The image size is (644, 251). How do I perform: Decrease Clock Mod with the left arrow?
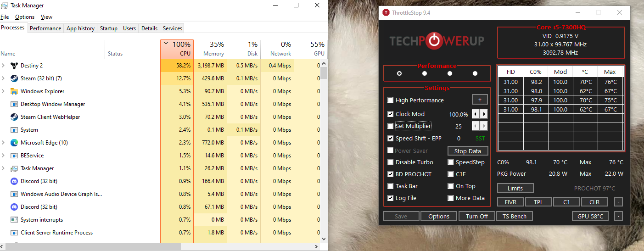tap(476, 114)
